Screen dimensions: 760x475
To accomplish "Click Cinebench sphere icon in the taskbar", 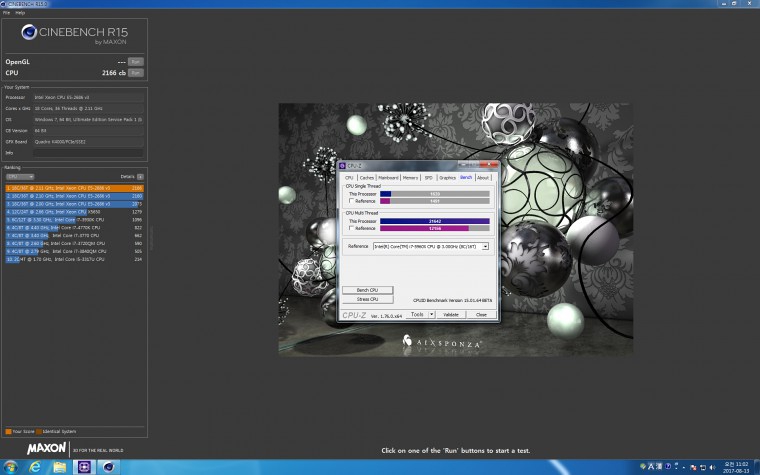I will [x=108, y=467].
